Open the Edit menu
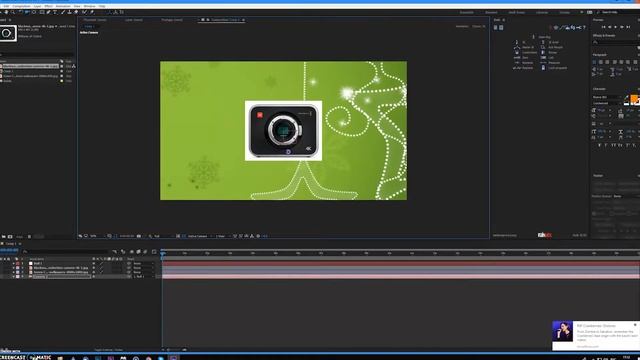Image resolution: width=640 pixels, height=360 pixels. tap(7, 6)
